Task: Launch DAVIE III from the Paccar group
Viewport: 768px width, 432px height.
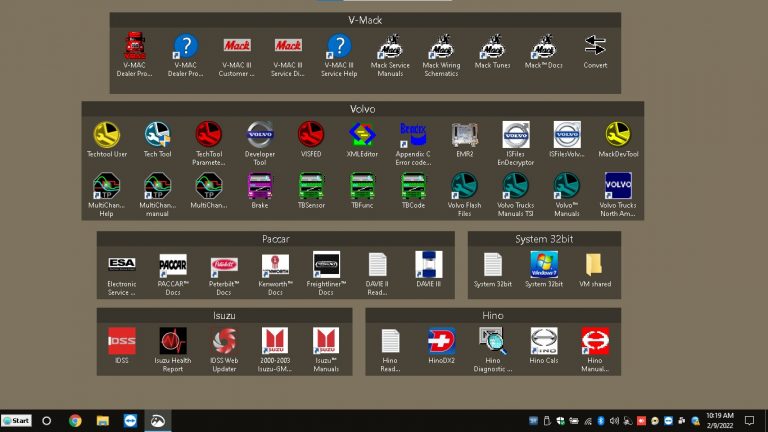Action: click(x=429, y=265)
